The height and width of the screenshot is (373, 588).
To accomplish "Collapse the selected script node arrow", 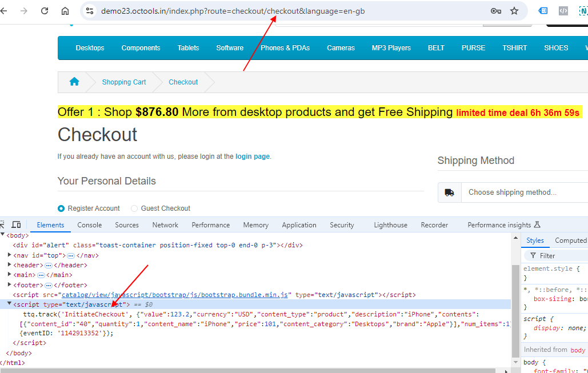I will [x=9, y=304].
